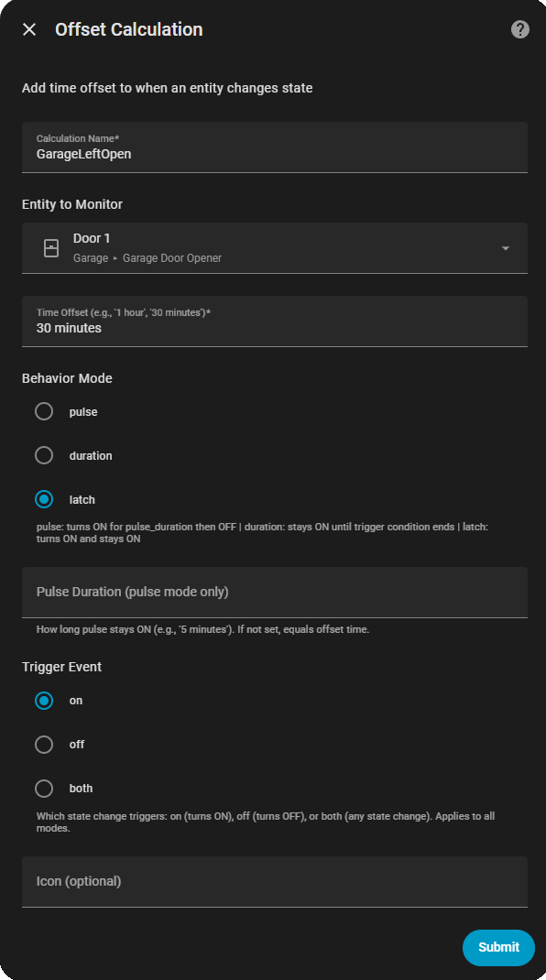Click the Time Offset input field
The height and width of the screenshot is (980, 546).
275,321
